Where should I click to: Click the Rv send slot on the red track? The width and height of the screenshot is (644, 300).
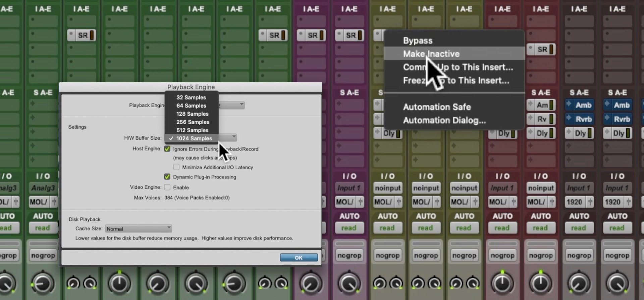(x=541, y=119)
